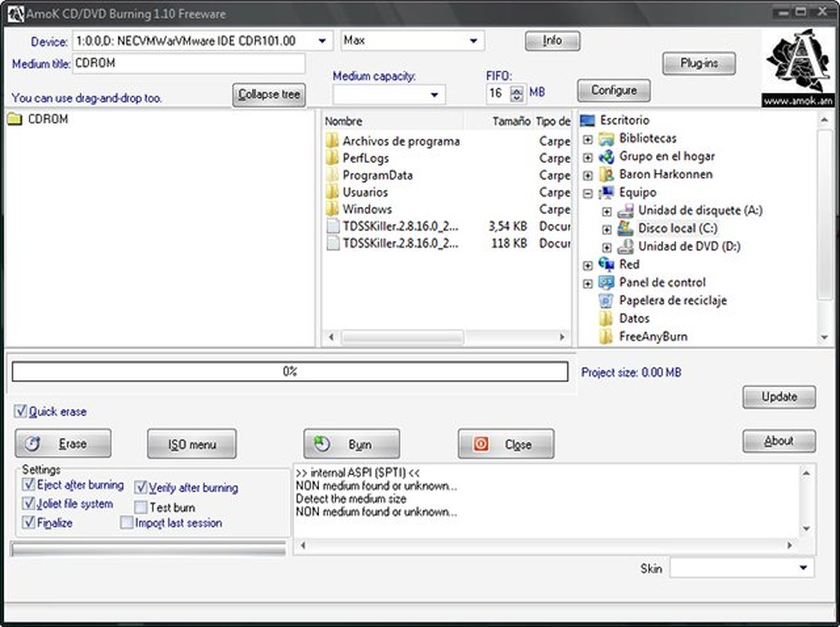The image size is (840, 627).
Task: Open the Device selection dropdown
Action: point(322,41)
